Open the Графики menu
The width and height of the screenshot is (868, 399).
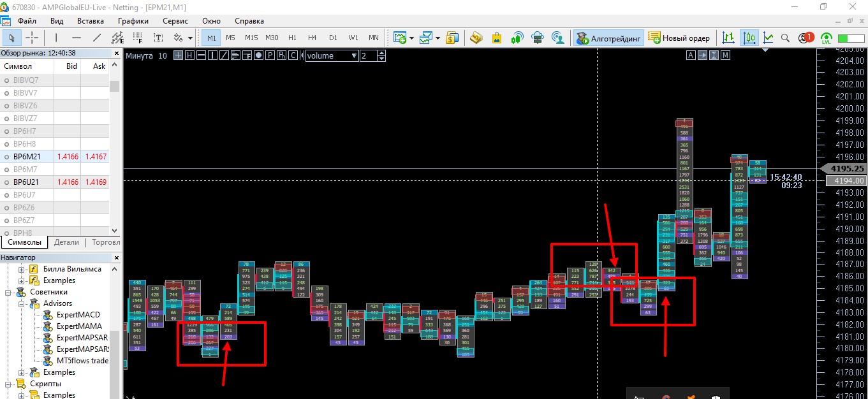click(133, 20)
